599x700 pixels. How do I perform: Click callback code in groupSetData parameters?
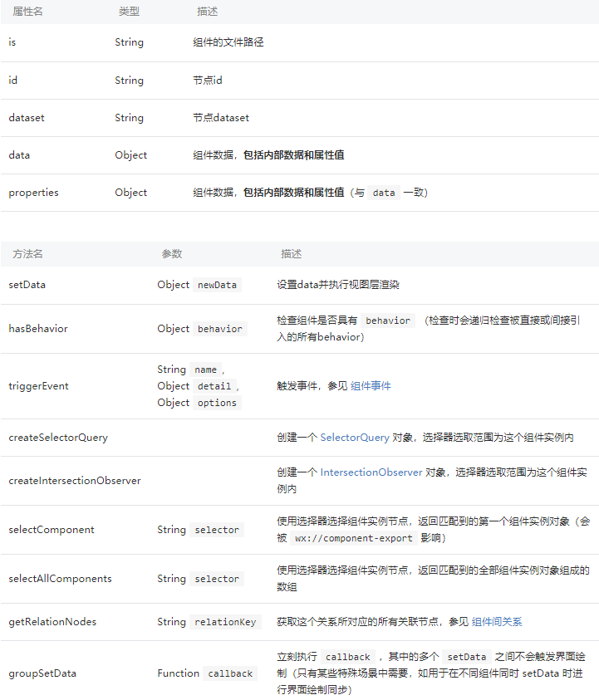coord(230,673)
